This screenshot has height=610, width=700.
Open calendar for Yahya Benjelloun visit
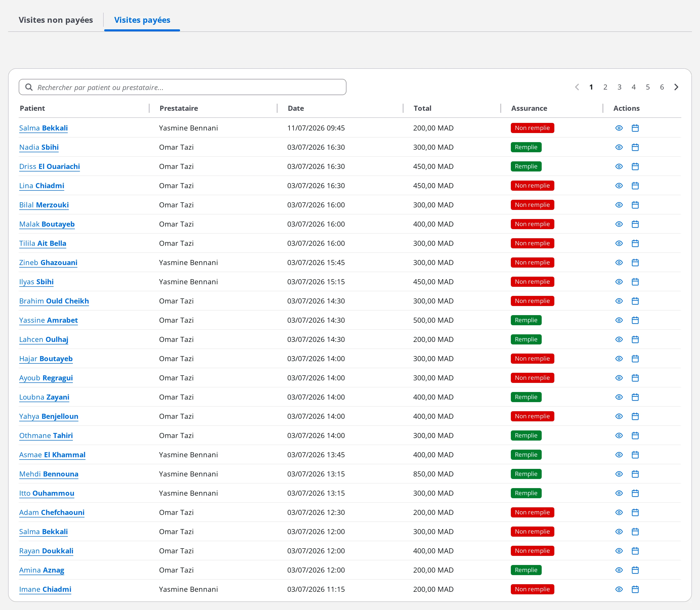click(x=635, y=417)
